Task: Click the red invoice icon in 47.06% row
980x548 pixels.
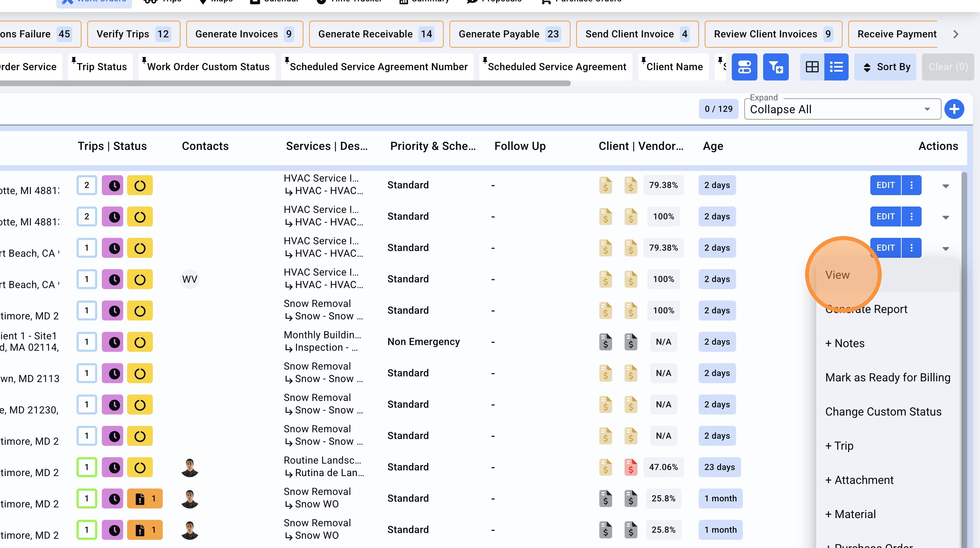Action: coord(630,467)
